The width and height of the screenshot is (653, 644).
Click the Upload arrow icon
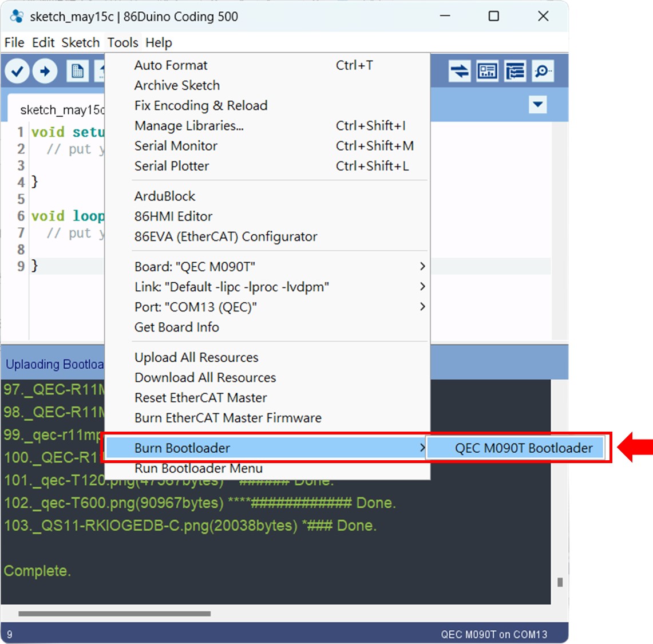pos(45,71)
